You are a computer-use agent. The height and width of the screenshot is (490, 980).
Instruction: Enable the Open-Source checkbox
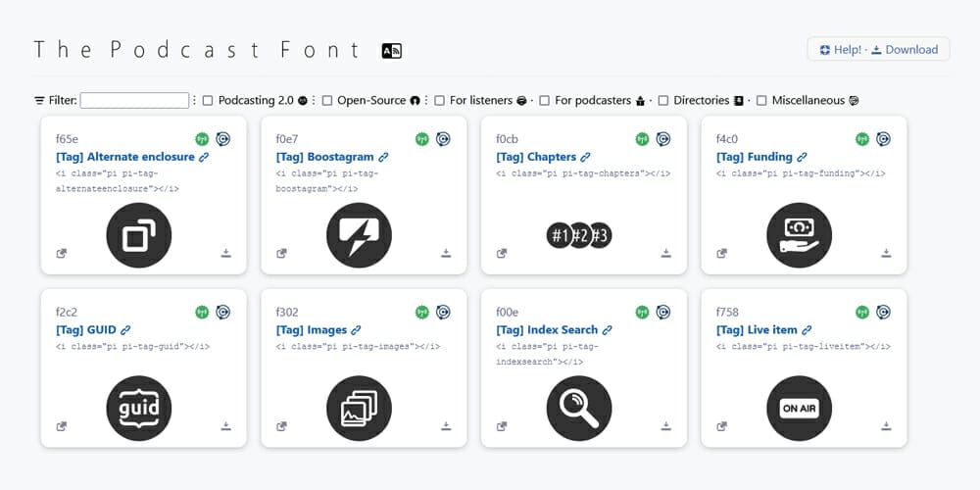(x=327, y=101)
